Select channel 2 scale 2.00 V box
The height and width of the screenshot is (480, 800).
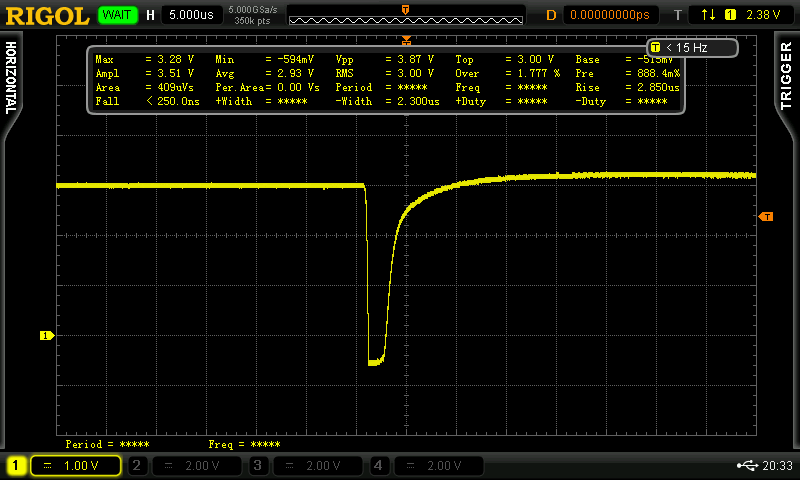click(x=196, y=465)
